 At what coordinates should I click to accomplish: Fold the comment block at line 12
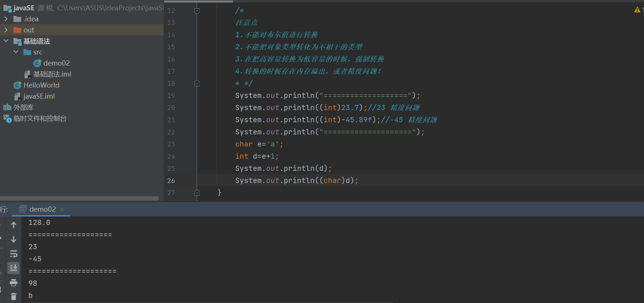pyautogui.click(x=197, y=11)
